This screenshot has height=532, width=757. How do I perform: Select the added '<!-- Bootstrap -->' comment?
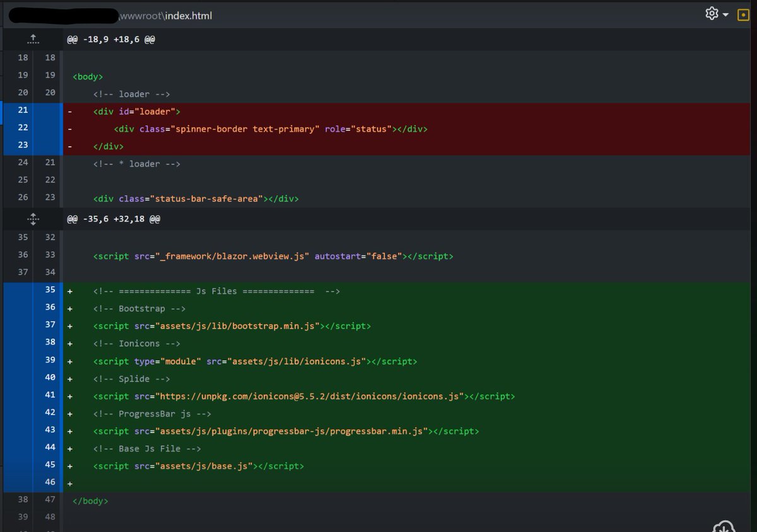click(x=139, y=309)
